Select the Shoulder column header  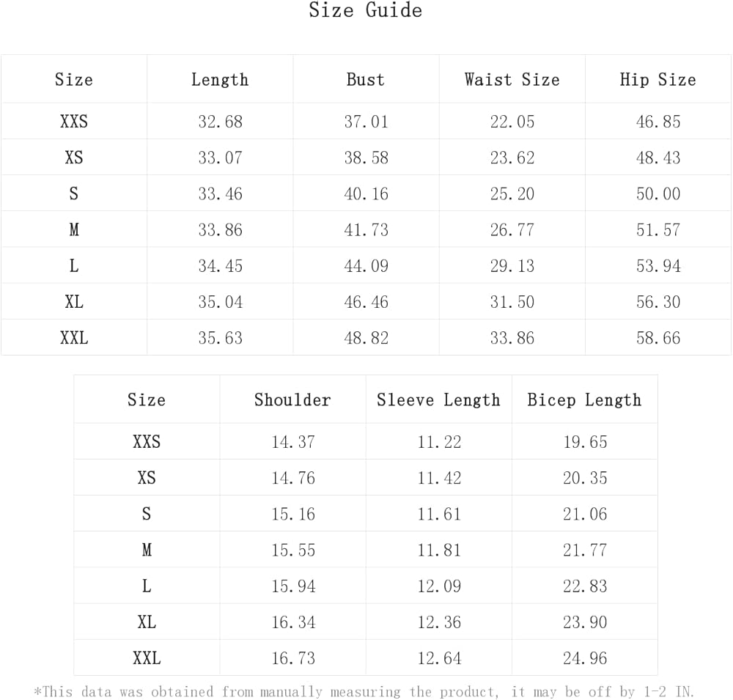pos(292,400)
